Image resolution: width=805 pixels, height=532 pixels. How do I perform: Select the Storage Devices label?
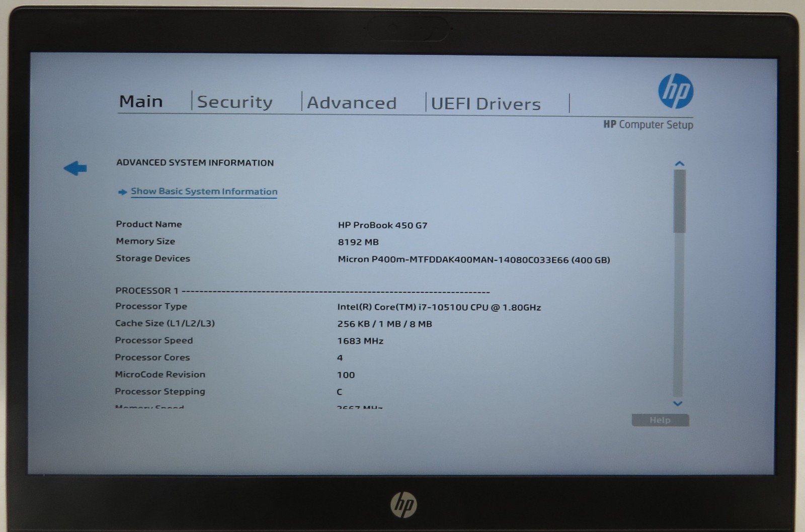[153, 258]
